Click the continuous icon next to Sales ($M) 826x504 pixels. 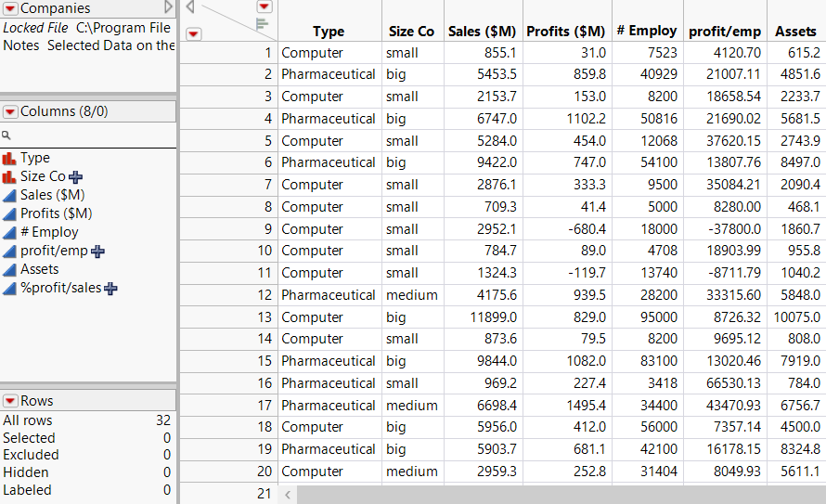9,195
